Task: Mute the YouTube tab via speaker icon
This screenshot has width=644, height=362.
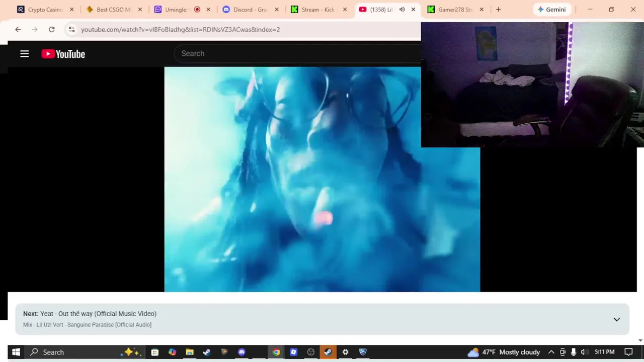Action: 402,10
